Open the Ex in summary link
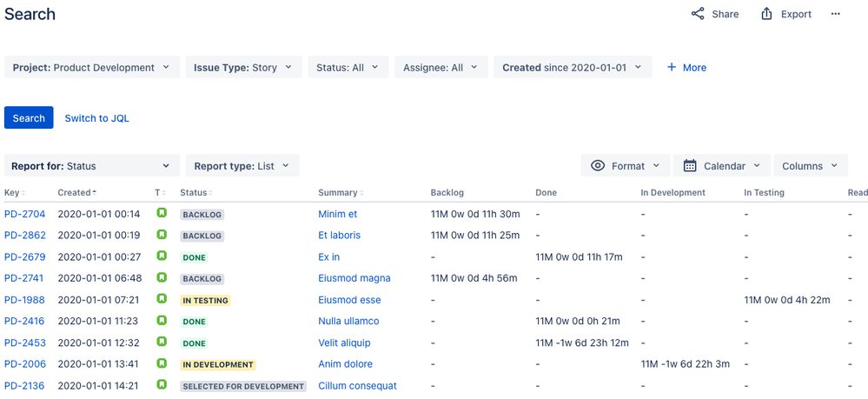 coord(328,256)
